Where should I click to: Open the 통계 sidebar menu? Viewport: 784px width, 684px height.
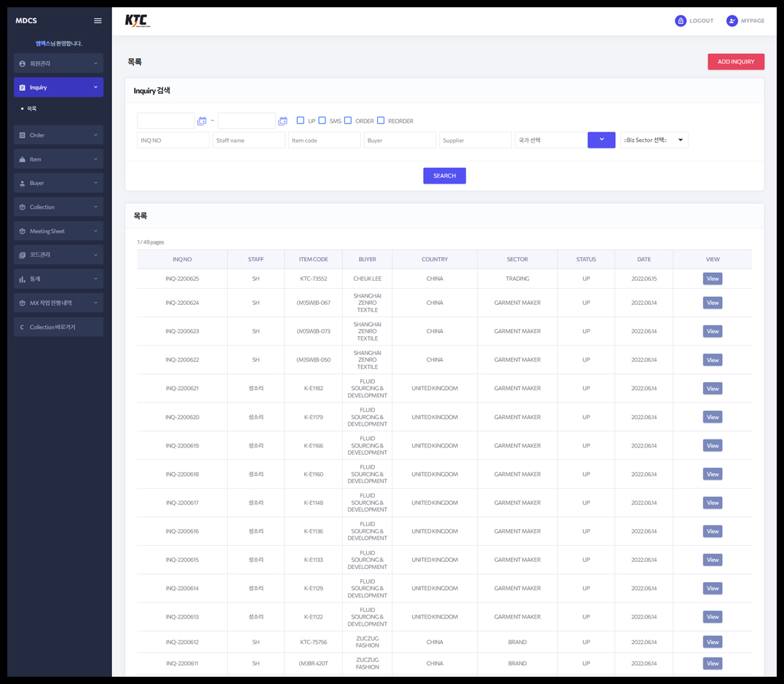(x=58, y=279)
